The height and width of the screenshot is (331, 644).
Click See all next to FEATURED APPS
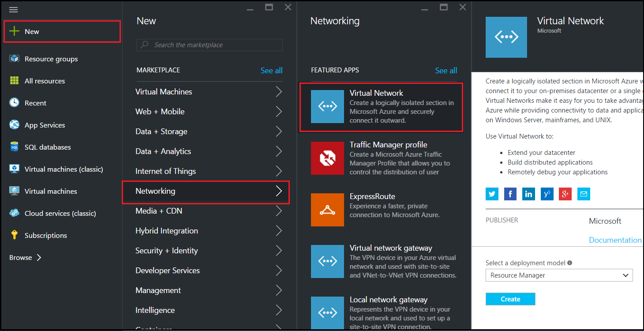coord(446,71)
